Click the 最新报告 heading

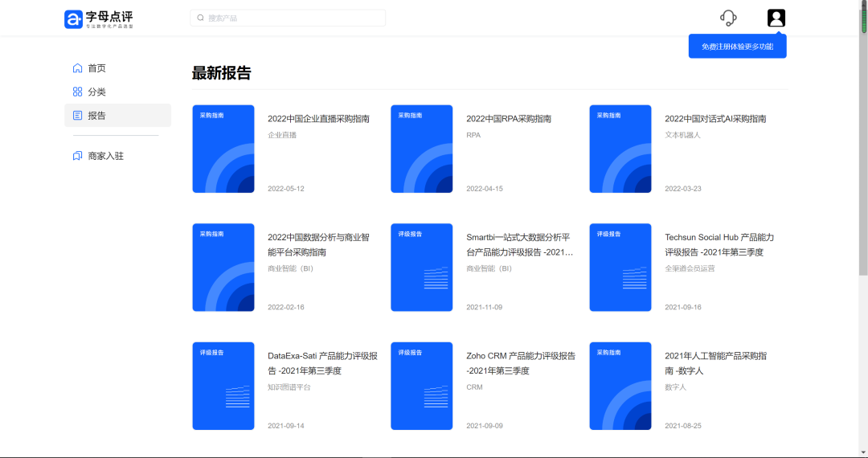click(222, 73)
